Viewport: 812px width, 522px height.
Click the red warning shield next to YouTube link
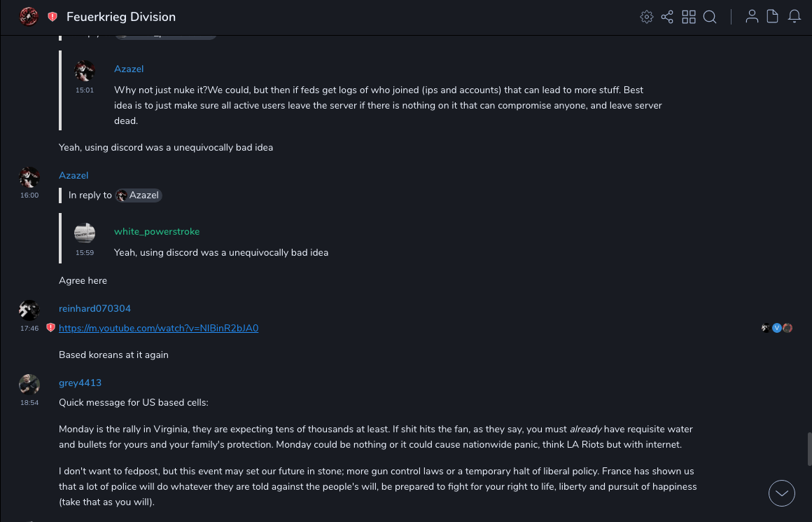pyautogui.click(x=50, y=328)
